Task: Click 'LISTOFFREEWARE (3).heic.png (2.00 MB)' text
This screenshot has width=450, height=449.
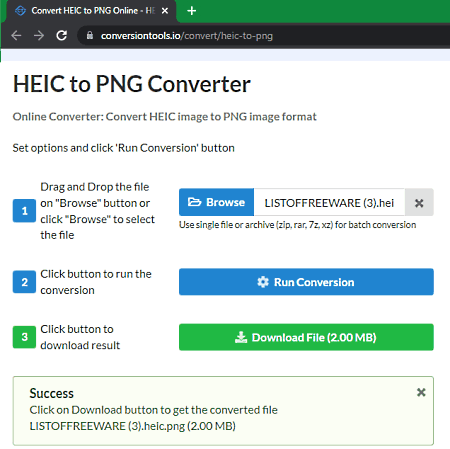Action: click(x=132, y=426)
